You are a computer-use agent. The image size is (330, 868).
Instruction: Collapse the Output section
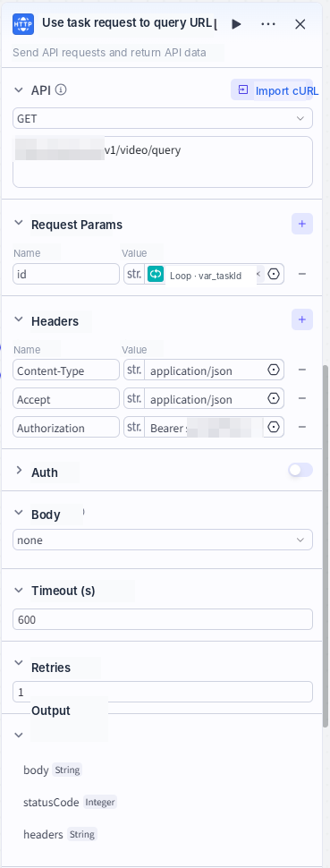(19, 736)
